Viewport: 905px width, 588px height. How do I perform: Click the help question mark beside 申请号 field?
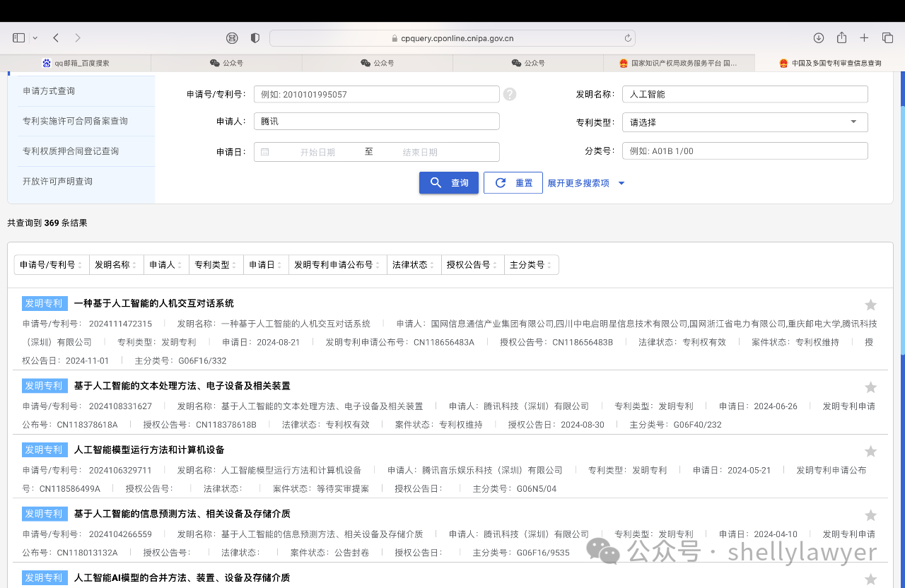(x=510, y=94)
